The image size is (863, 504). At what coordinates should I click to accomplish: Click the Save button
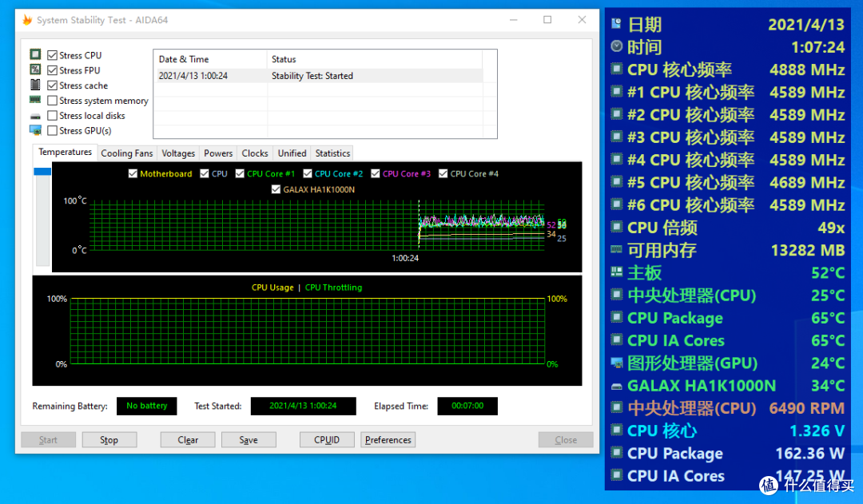249,439
